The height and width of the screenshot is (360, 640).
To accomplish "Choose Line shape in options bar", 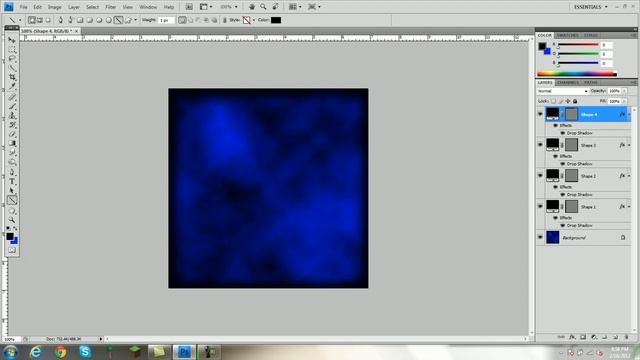I will coord(118,20).
